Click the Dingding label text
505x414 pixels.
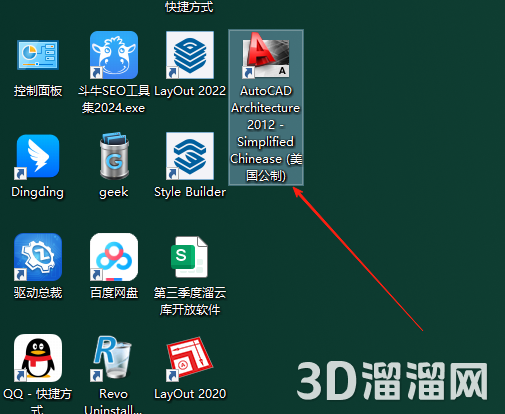[x=37, y=192]
